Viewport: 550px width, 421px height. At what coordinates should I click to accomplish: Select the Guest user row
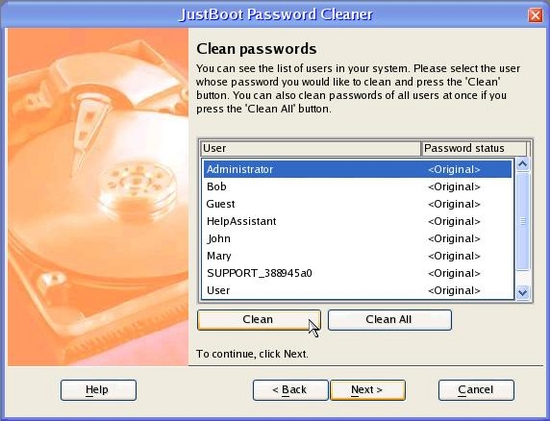pyautogui.click(x=357, y=204)
